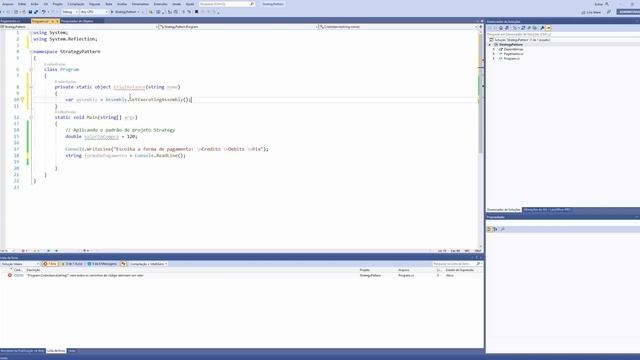The image size is (640, 360).
Task: Collapse the namespace StrategyPattern code block
Action: point(31,52)
